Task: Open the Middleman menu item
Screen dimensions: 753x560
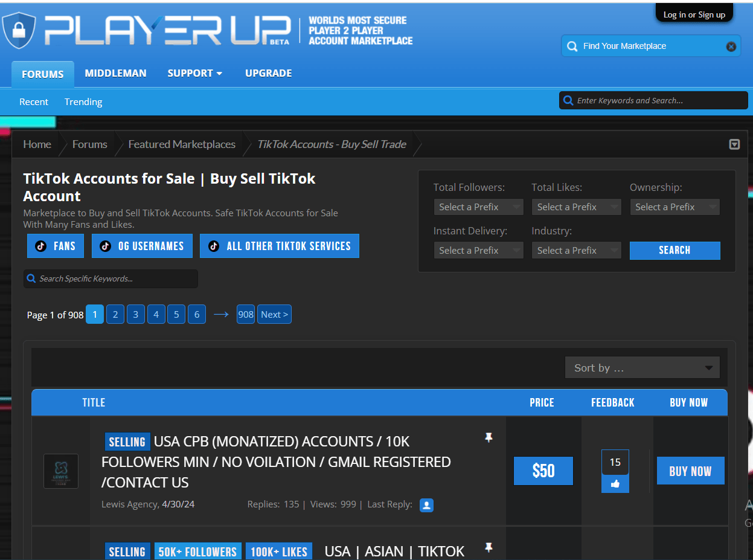Action: (115, 73)
